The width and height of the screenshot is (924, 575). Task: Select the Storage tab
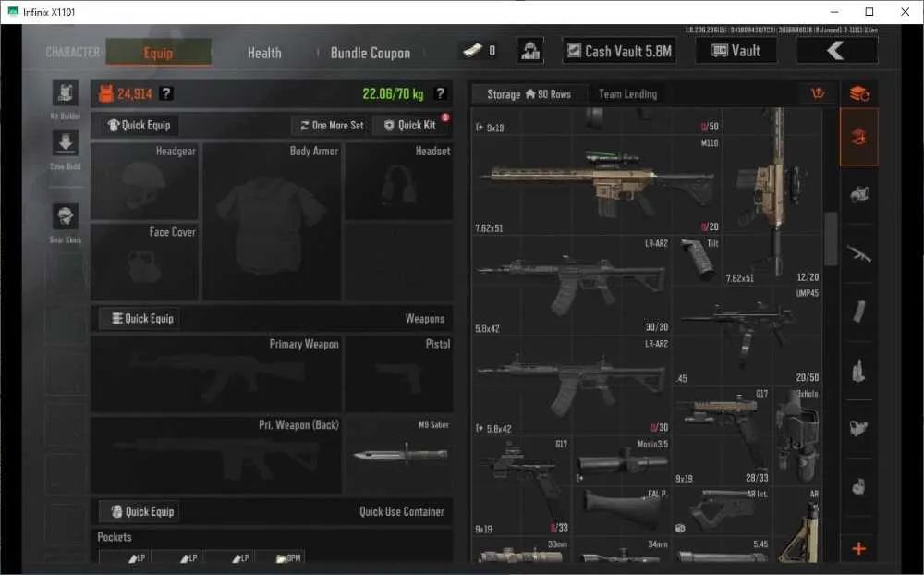tap(529, 94)
